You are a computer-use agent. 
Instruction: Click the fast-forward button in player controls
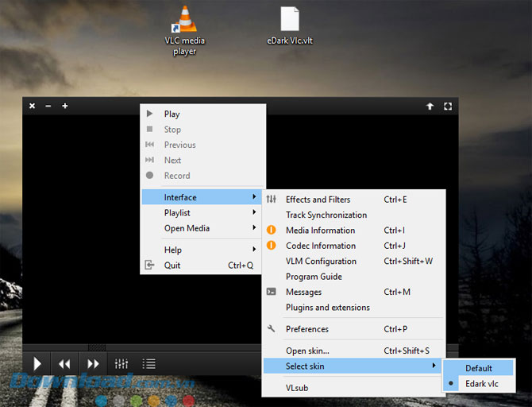tap(93, 364)
